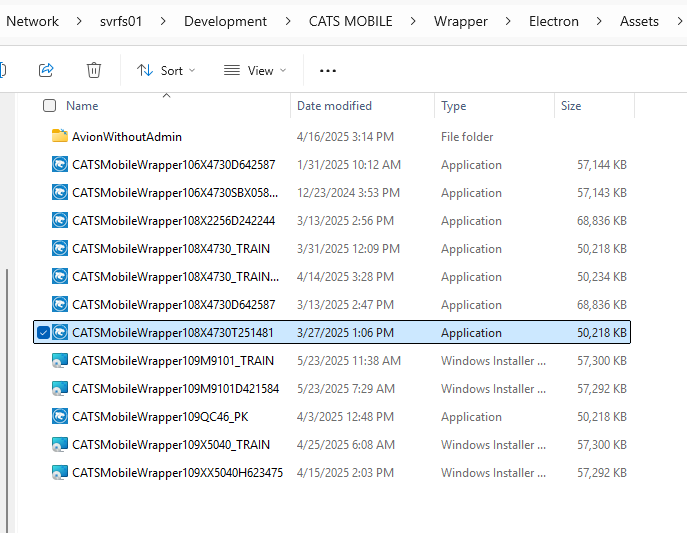Click file name CATSMobileWrapper108X2256D242244
687x533 pixels.
point(174,221)
